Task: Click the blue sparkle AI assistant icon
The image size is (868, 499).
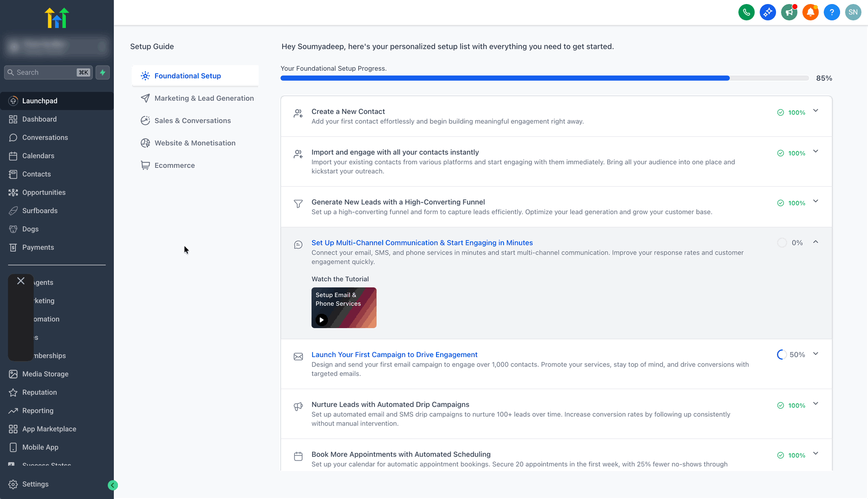Action: tap(767, 12)
